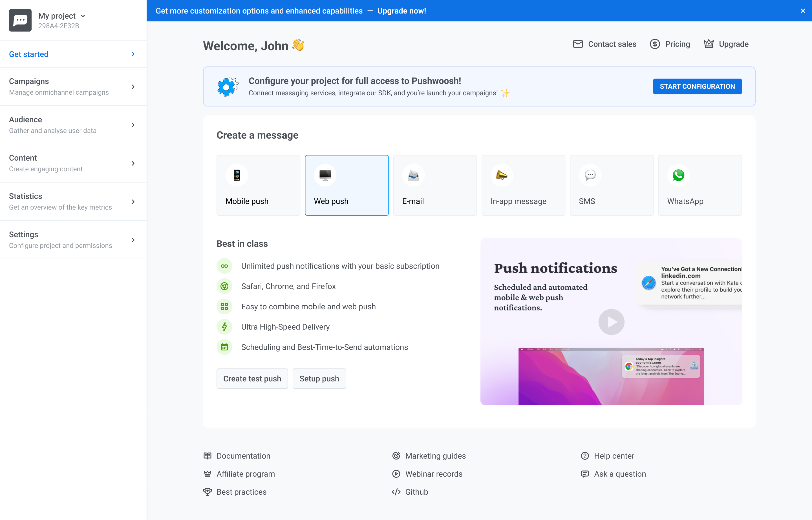Expand the Statistics chevron

coord(133,202)
